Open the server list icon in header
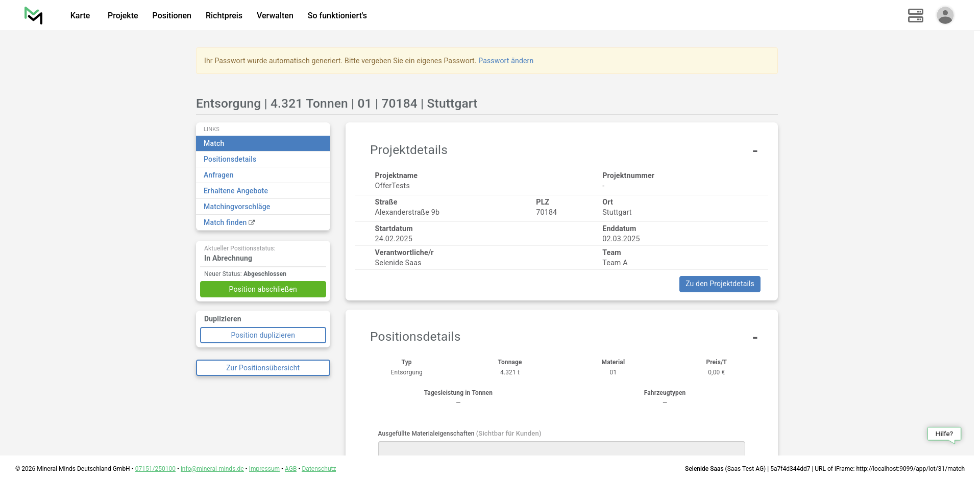The height and width of the screenshot is (481, 980). pos(915,15)
